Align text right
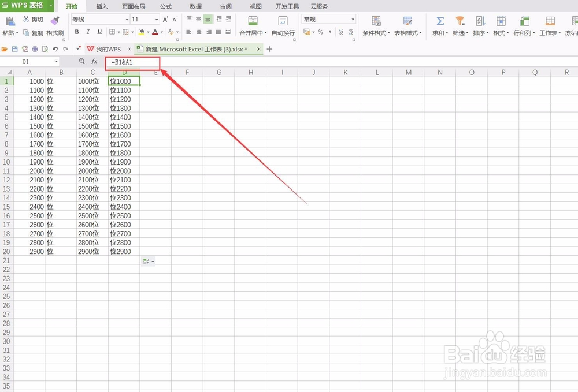 pyautogui.click(x=209, y=32)
